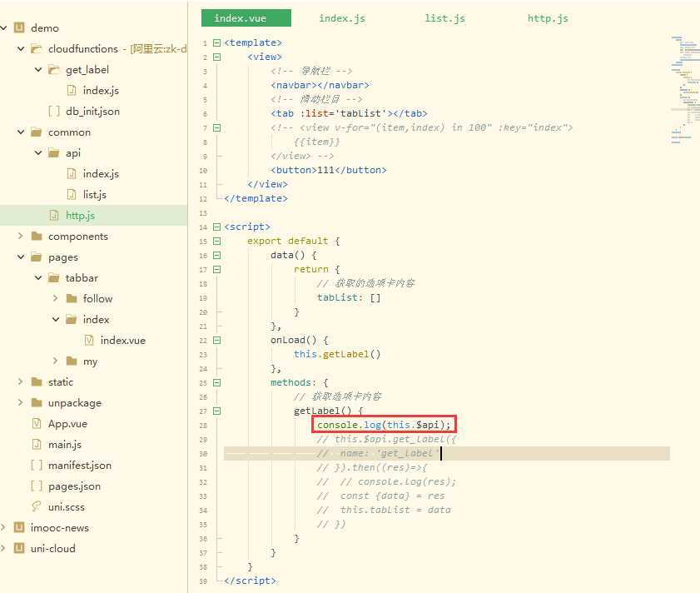Place cursor on console.log(this.$api) line
This screenshot has width=700, height=593.
click(x=384, y=425)
